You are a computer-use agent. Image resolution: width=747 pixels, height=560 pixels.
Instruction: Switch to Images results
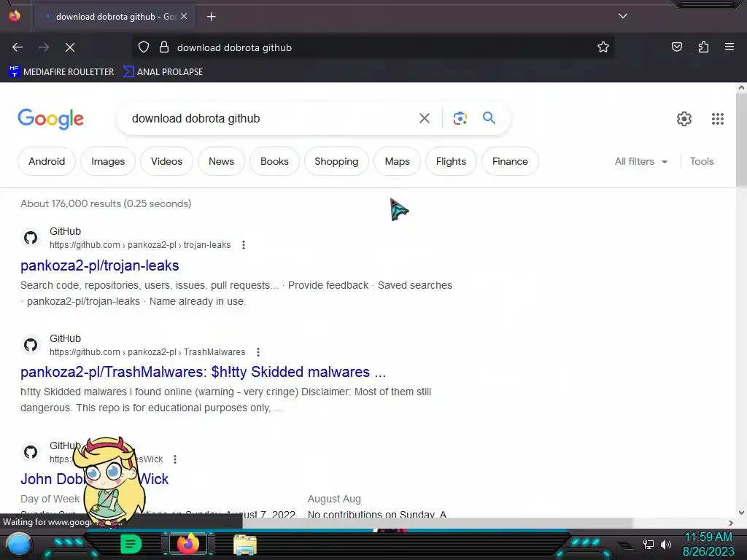(108, 161)
